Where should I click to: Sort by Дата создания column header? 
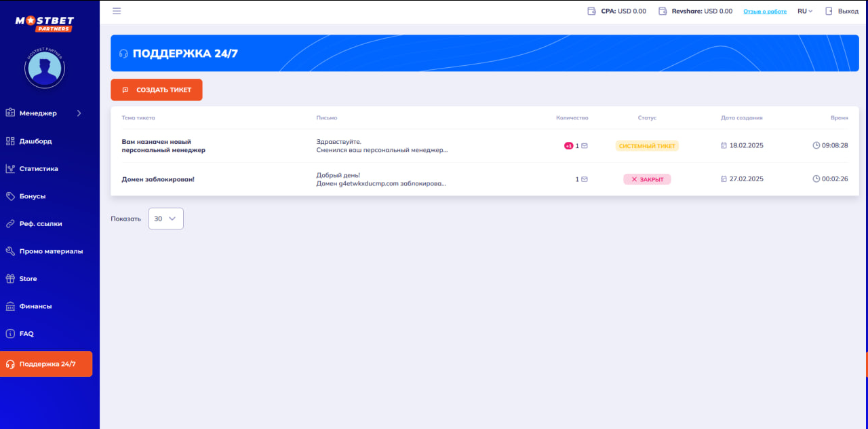(x=741, y=117)
